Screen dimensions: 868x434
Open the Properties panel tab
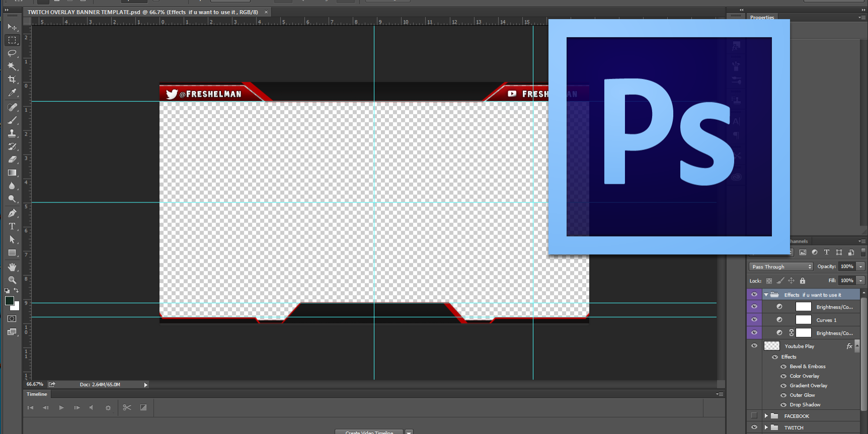point(762,17)
